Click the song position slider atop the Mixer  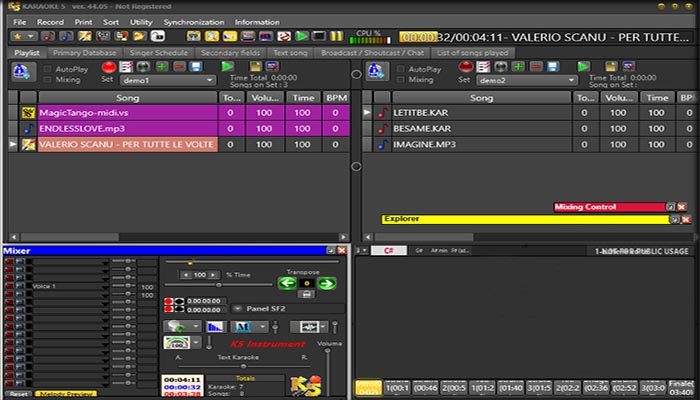(x=252, y=262)
